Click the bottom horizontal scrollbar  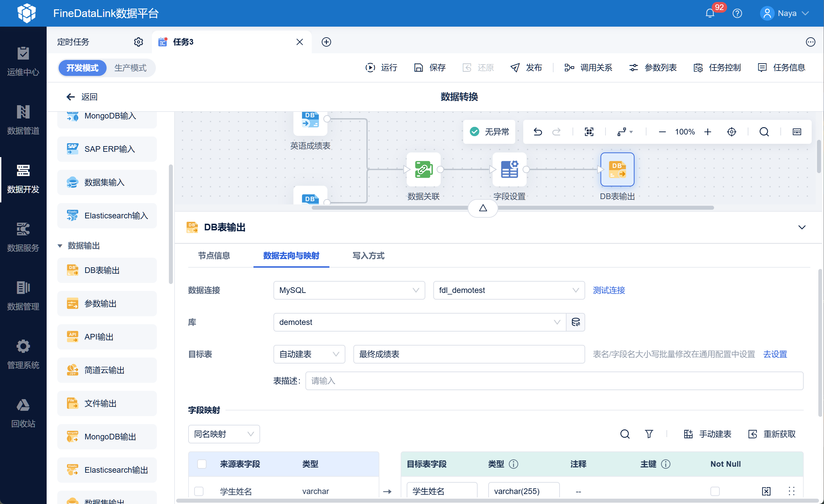pyautogui.click(x=498, y=500)
